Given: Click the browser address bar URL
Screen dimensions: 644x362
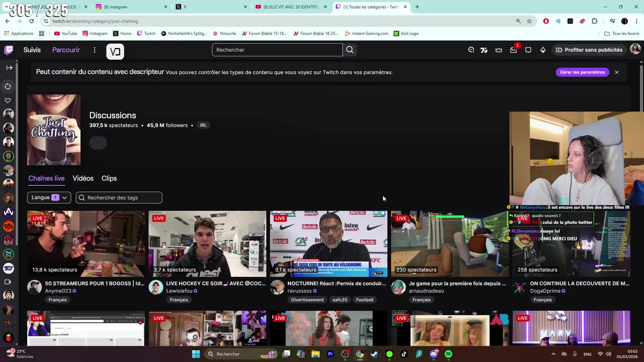Looking at the screenshot, I should click(x=95, y=21).
